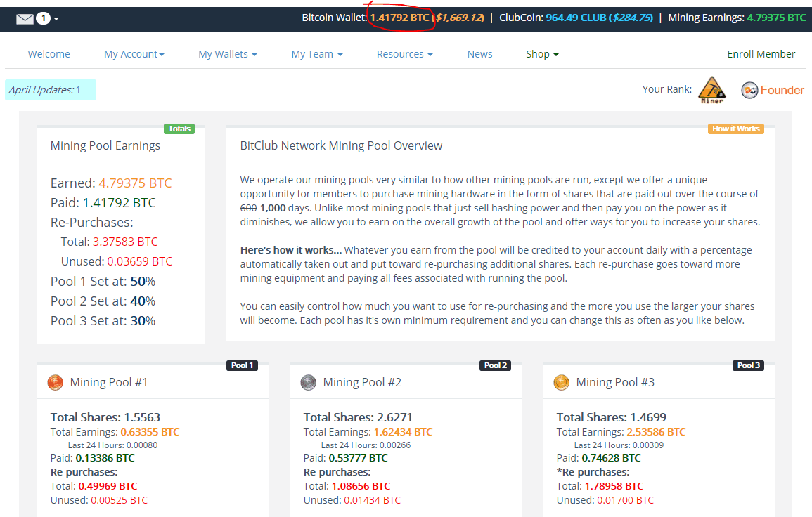The image size is (812, 517).
Task: Click Last 24 Hours: 0.00309
Action: click(x=619, y=445)
